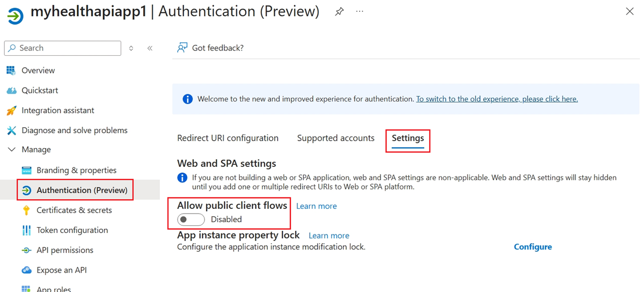Screen dimensions: 644x292
Task: Open Diagnose and solve problems
Action: pos(74,130)
